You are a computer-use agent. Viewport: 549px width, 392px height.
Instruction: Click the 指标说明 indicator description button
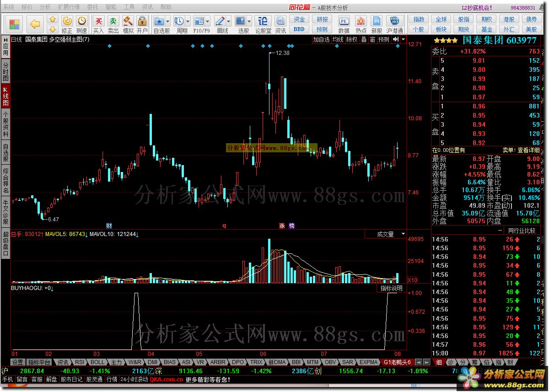coord(392,288)
